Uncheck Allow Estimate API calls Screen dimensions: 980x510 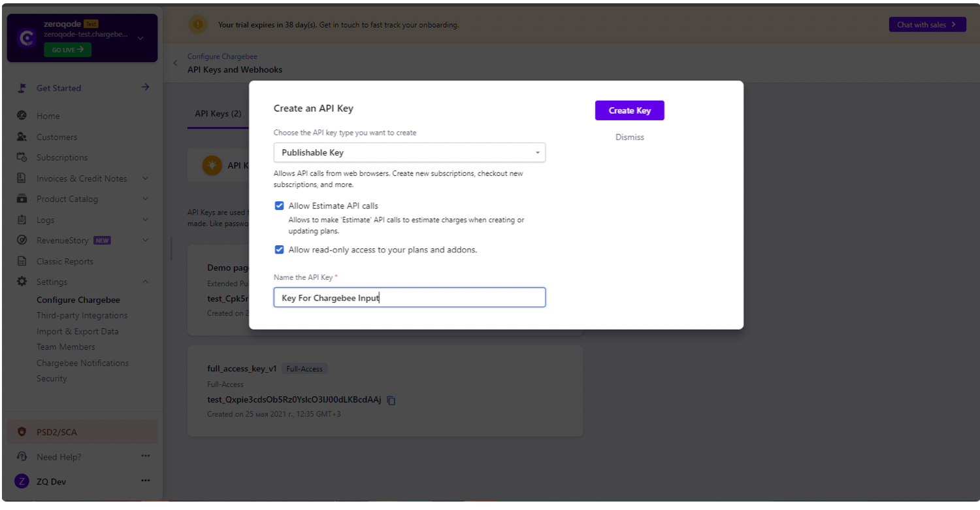279,205
